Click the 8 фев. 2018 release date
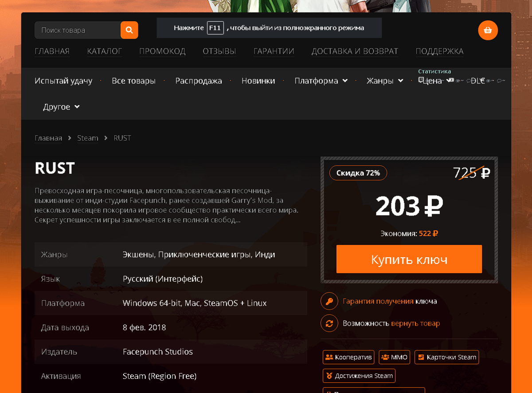Screen dimensions: 532x393 point(145,327)
